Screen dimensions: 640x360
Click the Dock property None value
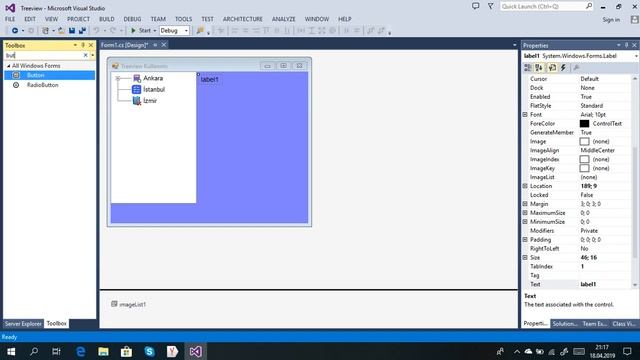point(587,88)
